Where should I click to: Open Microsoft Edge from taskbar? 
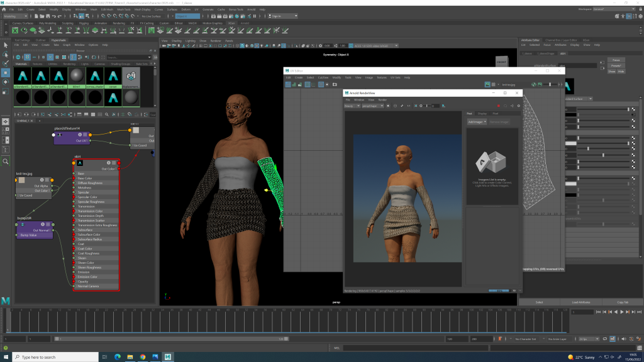point(118,357)
